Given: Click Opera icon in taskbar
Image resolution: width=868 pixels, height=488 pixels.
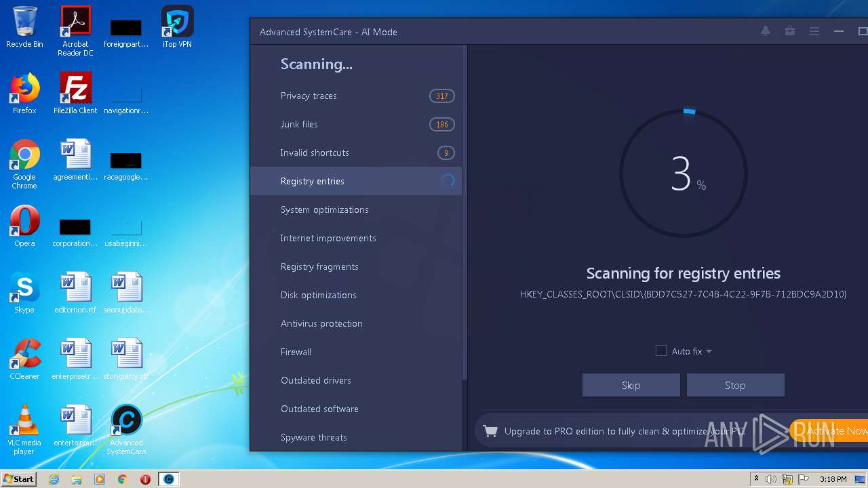Looking at the screenshot, I should pos(145,479).
